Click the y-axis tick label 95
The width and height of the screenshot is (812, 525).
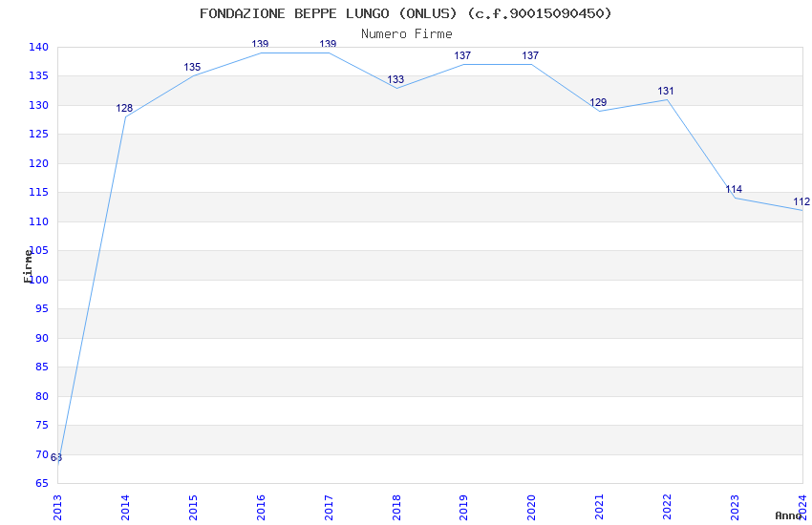pos(42,308)
